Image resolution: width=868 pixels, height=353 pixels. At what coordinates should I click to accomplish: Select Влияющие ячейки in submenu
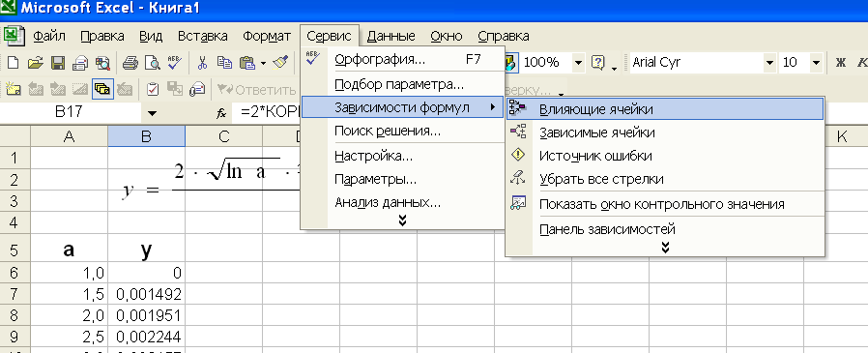point(665,108)
